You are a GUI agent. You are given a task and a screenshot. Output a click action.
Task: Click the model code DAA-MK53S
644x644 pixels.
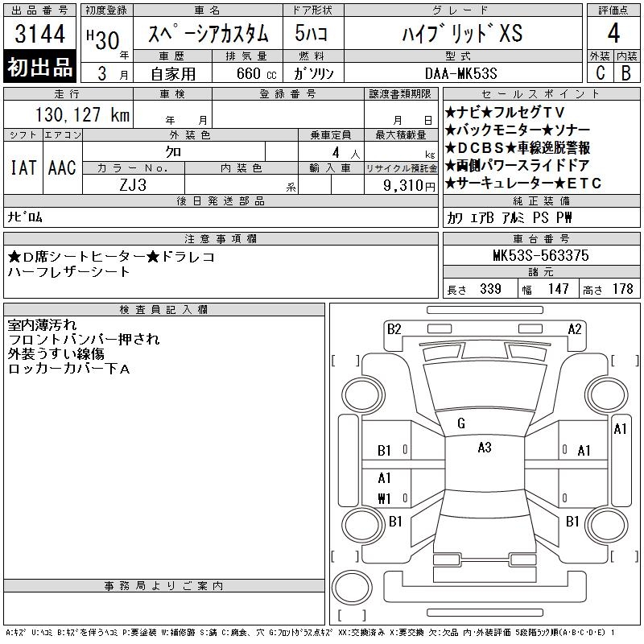pos(460,73)
